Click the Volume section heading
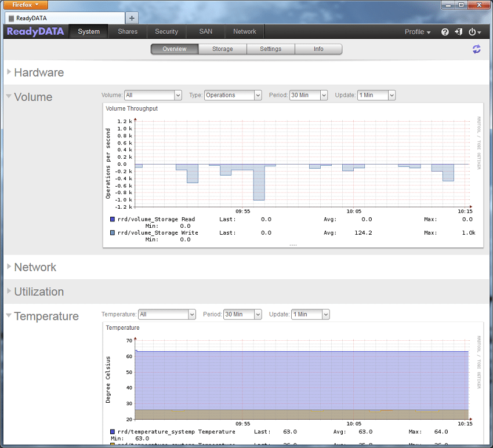This screenshot has width=493, height=448. click(33, 97)
